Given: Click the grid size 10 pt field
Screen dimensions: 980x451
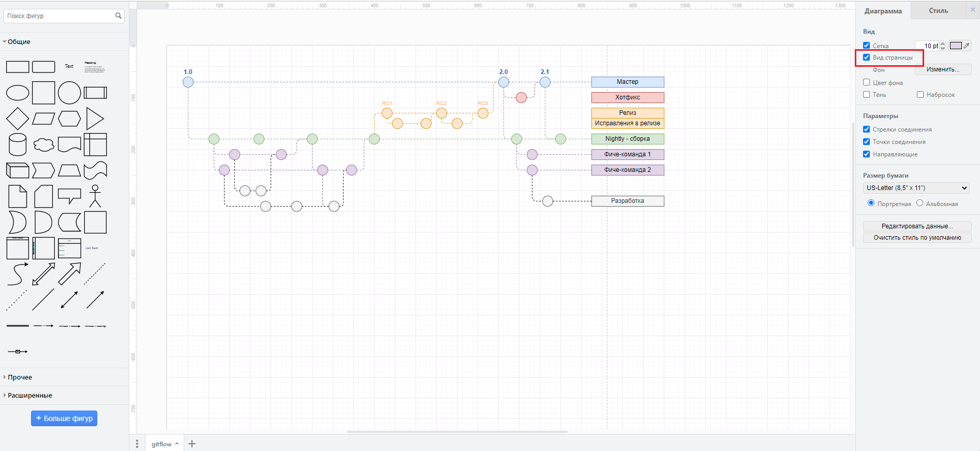Looking at the screenshot, I should 928,46.
